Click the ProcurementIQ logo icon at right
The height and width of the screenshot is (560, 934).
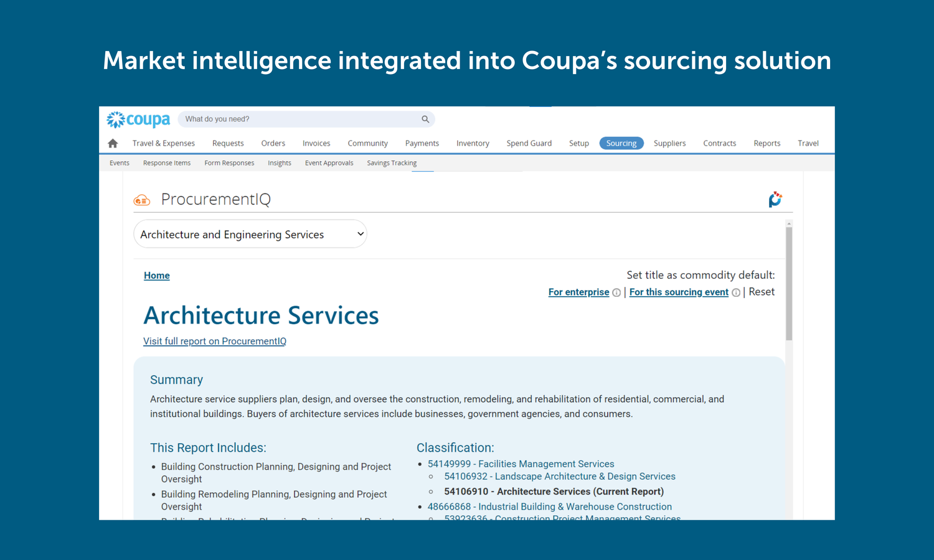(x=775, y=199)
